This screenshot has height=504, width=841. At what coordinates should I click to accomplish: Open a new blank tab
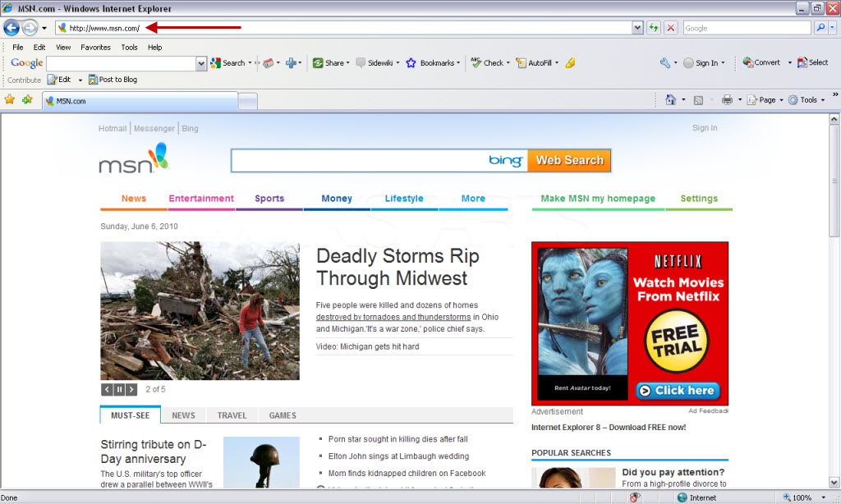tap(248, 101)
